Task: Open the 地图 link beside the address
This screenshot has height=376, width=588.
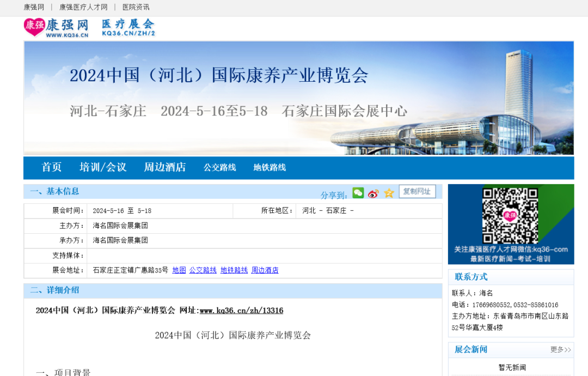Action: (179, 270)
